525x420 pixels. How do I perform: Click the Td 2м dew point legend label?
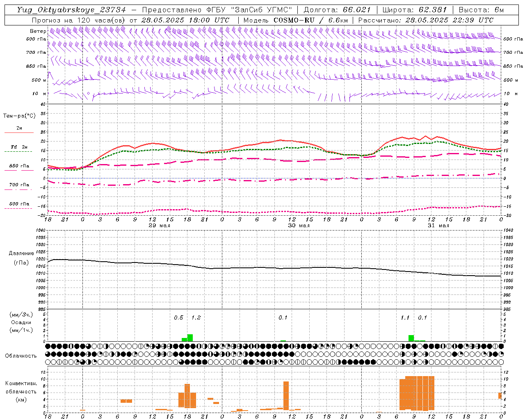19,147
